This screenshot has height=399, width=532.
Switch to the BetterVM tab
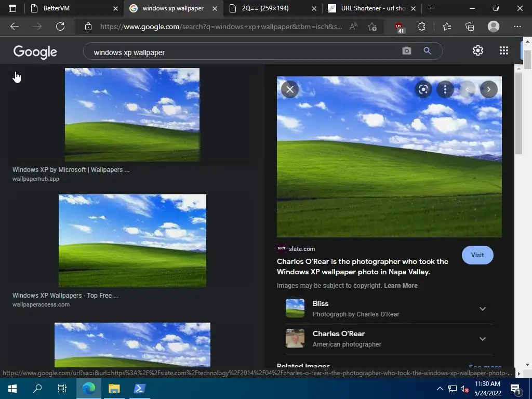pyautogui.click(x=73, y=8)
